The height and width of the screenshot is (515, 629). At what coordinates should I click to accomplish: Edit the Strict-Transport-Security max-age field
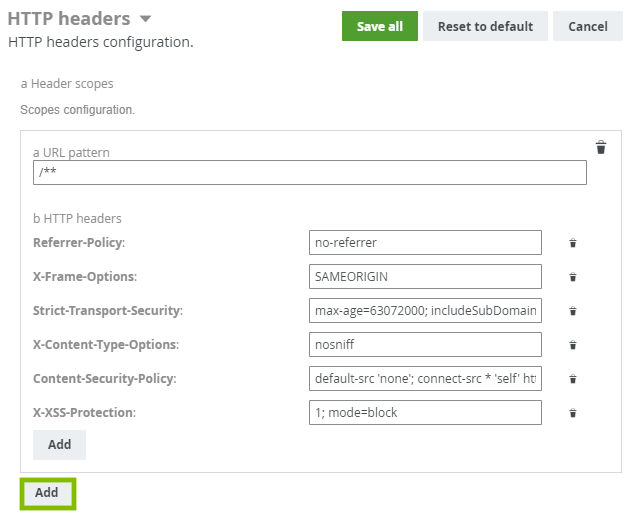pos(425,310)
